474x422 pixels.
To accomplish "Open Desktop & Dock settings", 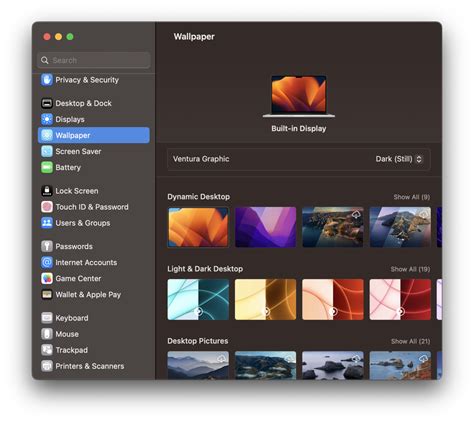I will coord(94,103).
